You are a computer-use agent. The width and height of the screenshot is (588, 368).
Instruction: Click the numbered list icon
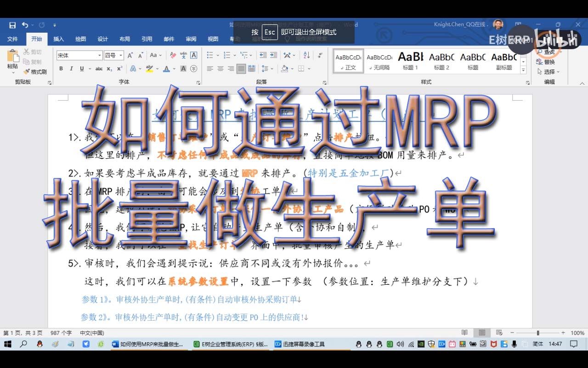(227, 54)
